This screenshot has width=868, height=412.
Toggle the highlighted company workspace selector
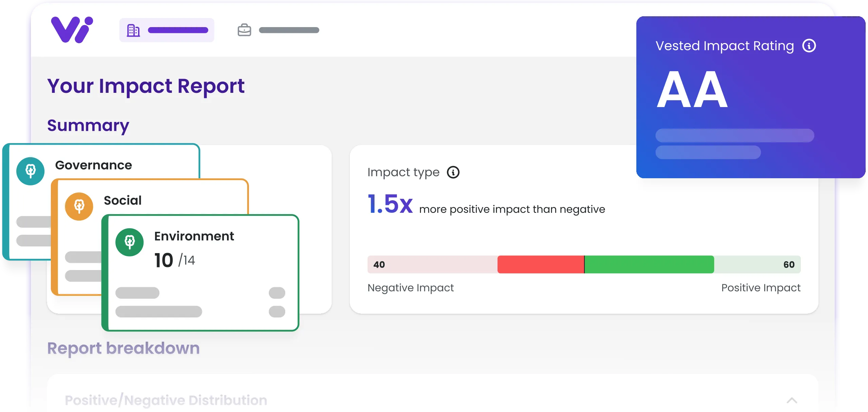click(167, 30)
